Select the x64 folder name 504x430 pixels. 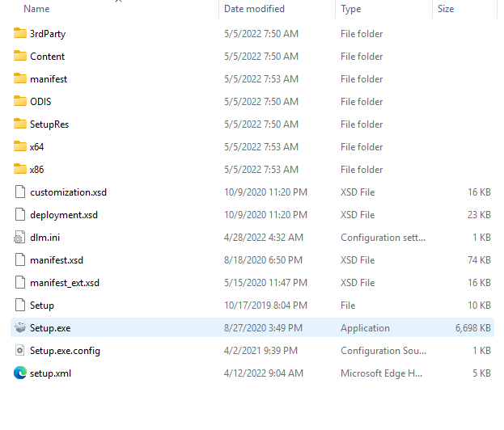(x=36, y=147)
